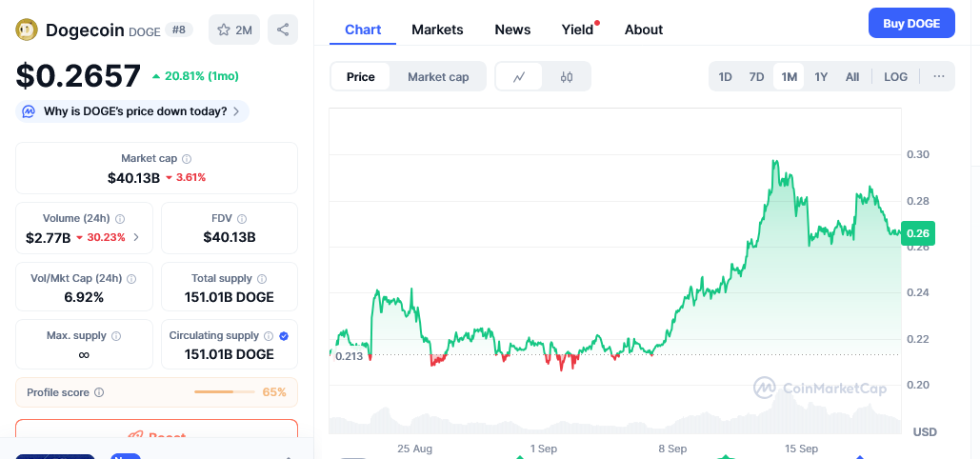Click the Buy DOGE button
The image size is (980, 459).
coord(911,23)
